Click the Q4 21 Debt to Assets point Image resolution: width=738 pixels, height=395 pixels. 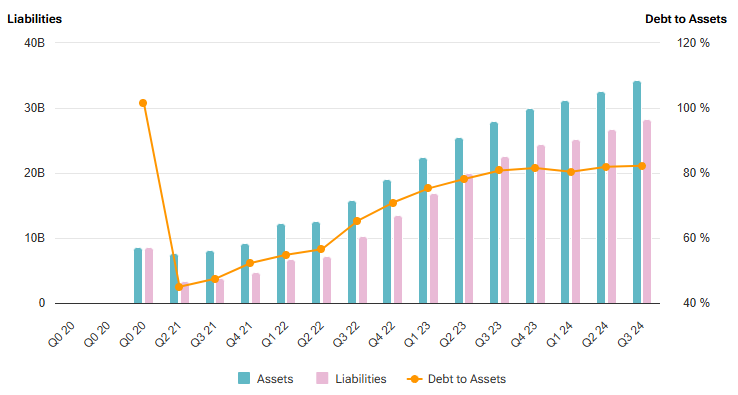(x=250, y=263)
